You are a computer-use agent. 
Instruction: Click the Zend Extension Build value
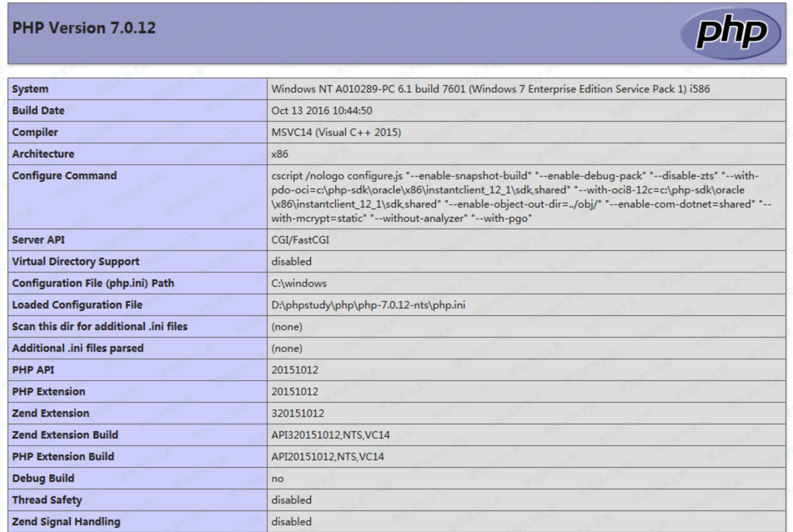click(331, 435)
